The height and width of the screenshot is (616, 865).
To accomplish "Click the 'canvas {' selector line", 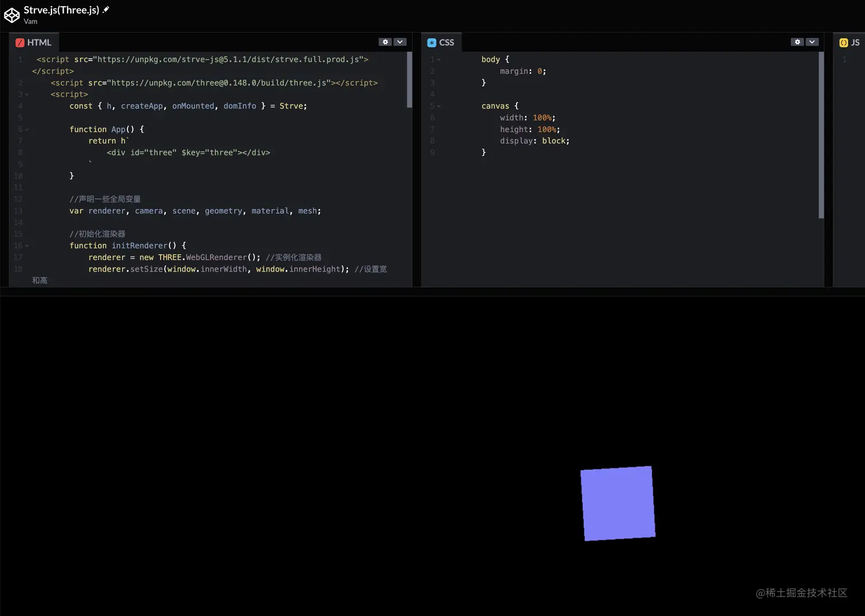I will [x=500, y=106].
